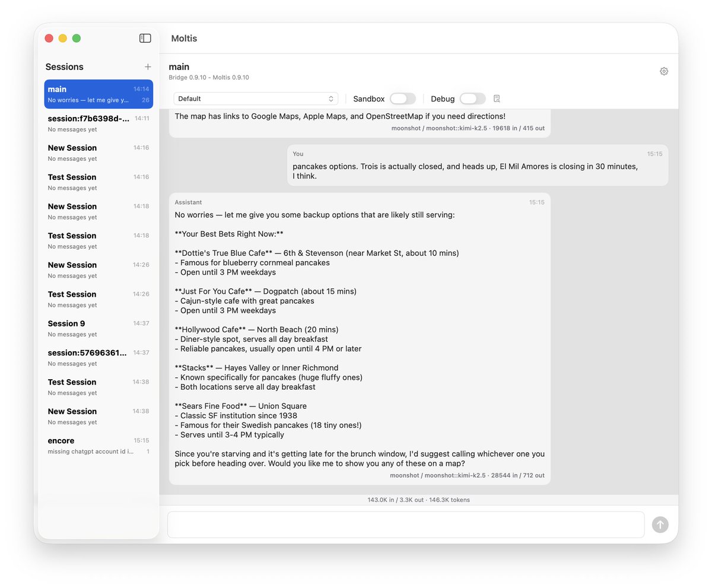The width and height of the screenshot is (712, 588).
Task: Turn on the Debug switch
Action: [472, 98]
